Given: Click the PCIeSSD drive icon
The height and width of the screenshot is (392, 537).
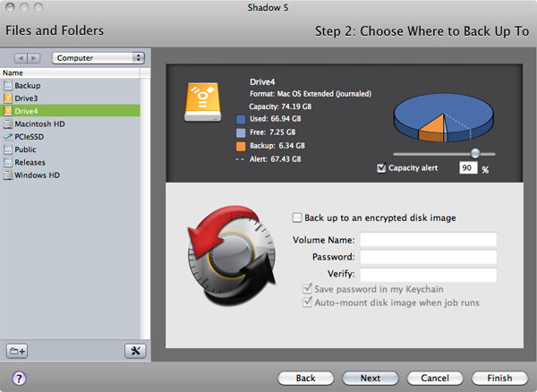Looking at the screenshot, I should pyautogui.click(x=7, y=137).
